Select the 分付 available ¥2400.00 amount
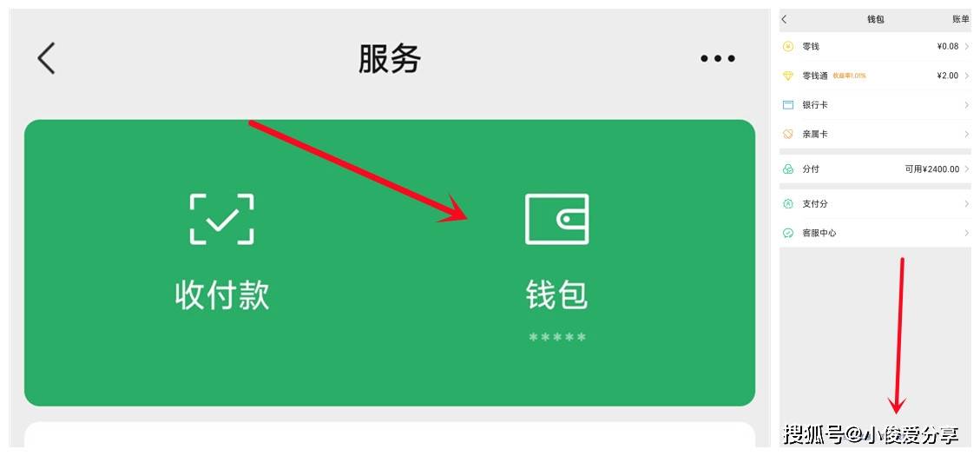Image resolution: width=980 pixels, height=456 pixels. [932, 169]
